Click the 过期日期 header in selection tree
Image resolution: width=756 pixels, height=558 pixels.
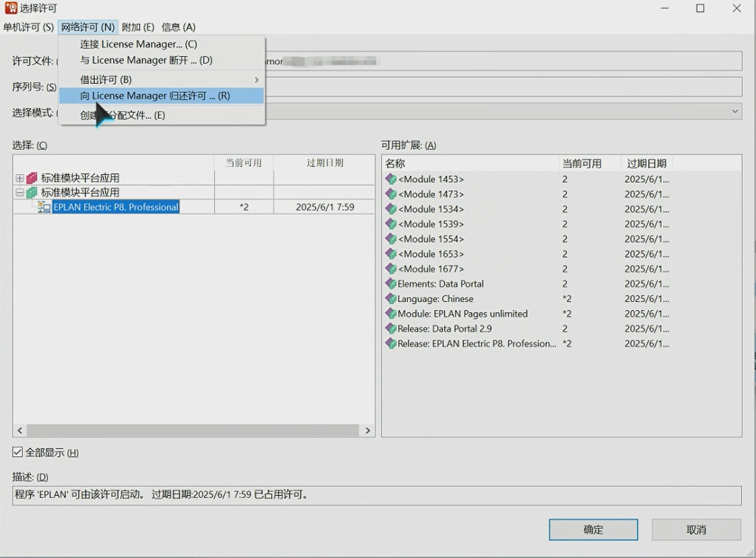[x=325, y=163]
